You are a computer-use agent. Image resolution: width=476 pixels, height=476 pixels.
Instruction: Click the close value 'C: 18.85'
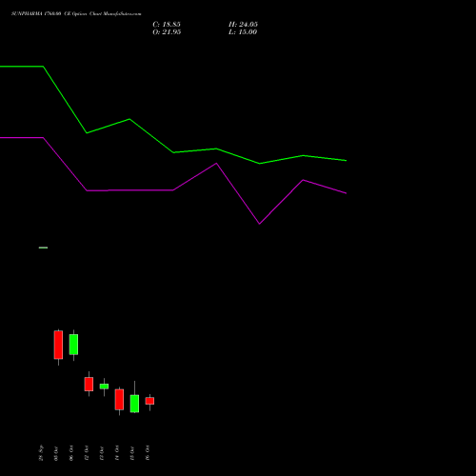click(167, 25)
